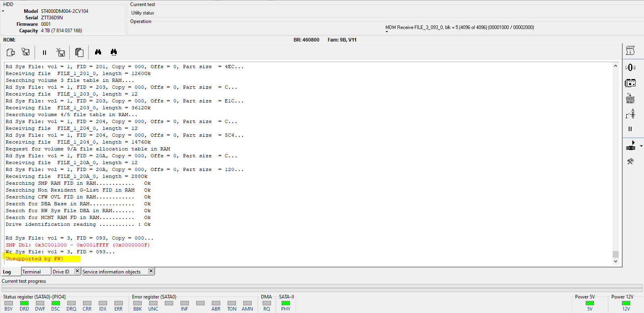Image resolution: width=644 pixels, height=313 pixels.
Task: Click the find next binoculars icon
Action: 114,52
